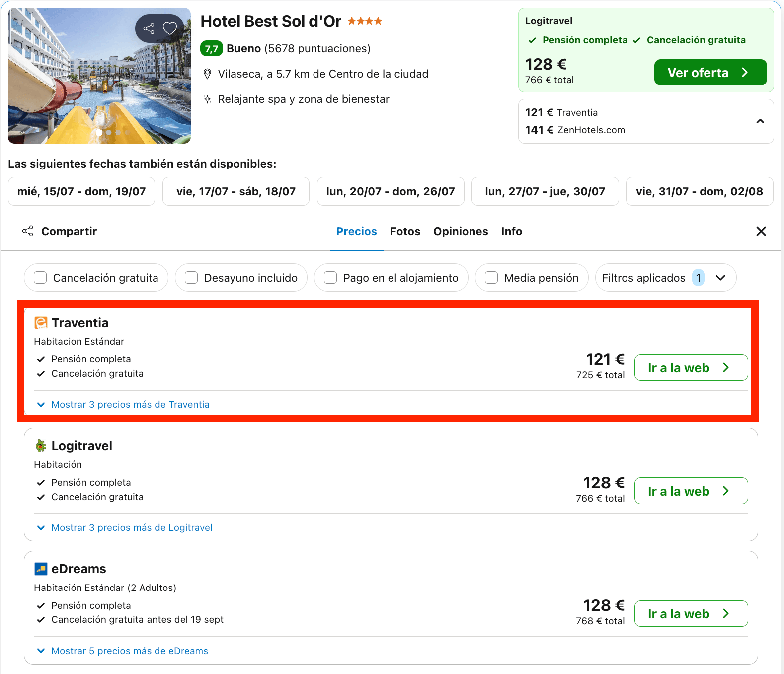This screenshot has height=674, width=784.
Task: Enable the Cancelación gratuita checkbox
Action: pos(40,277)
